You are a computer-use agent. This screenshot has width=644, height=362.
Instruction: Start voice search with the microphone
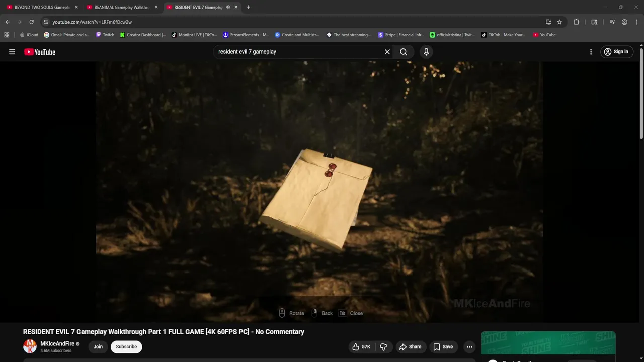pos(426,52)
